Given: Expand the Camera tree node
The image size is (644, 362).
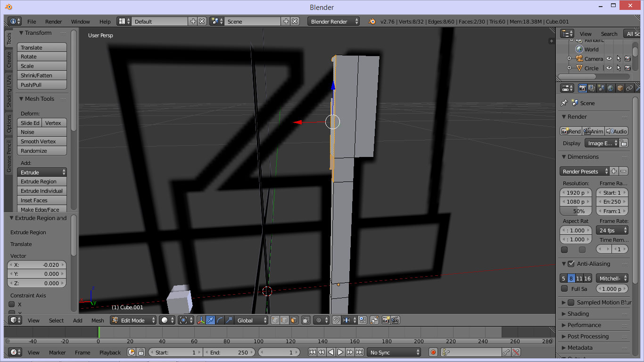Looking at the screenshot, I should (569, 59).
